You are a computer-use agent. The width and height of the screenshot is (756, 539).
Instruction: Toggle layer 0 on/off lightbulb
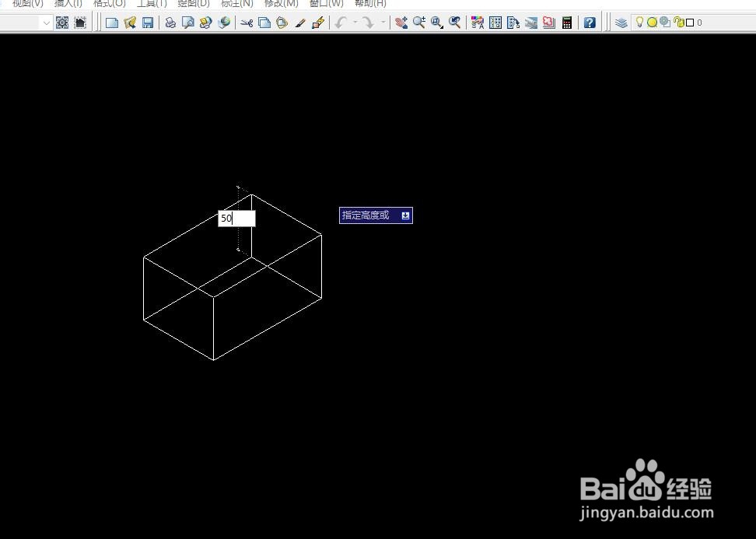639,23
